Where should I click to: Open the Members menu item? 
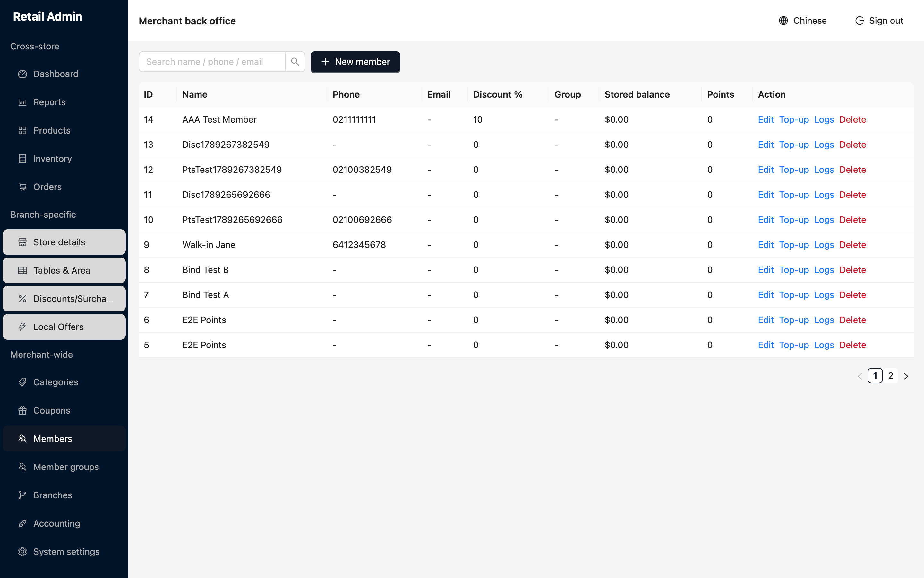point(64,438)
